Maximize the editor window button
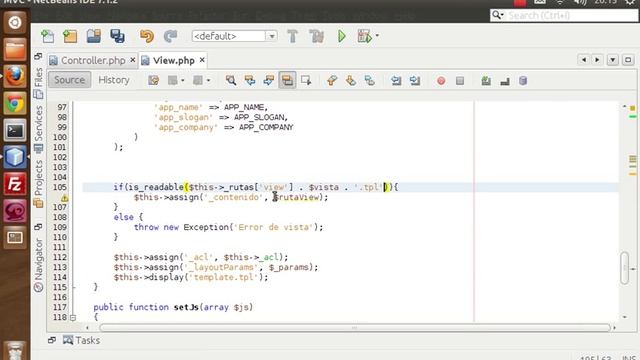The width and height of the screenshot is (640, 360). [x=628, y=60]
